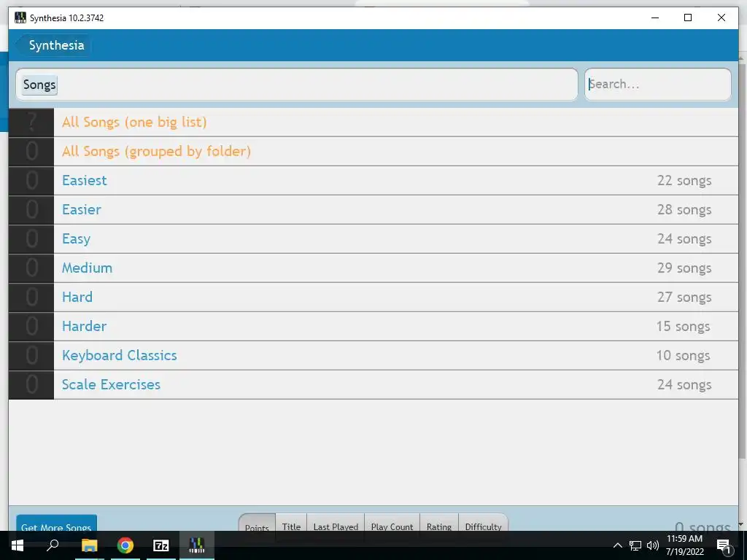
Task: Open the Windows Start menu
Action: 18,545
